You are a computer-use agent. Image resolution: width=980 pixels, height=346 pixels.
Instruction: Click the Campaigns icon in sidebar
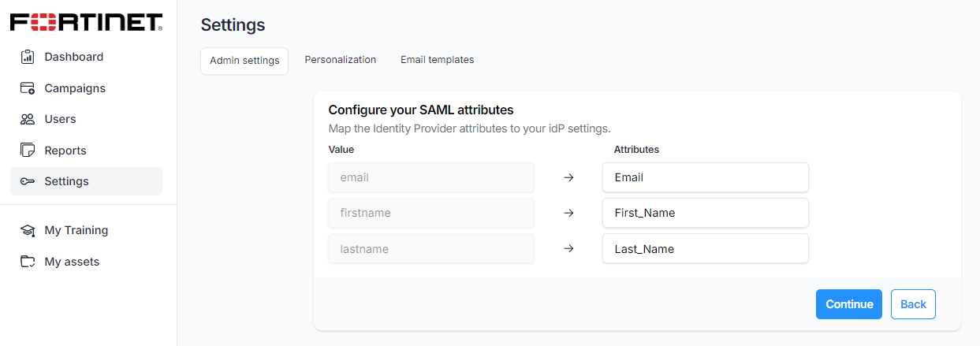pos(28,88)
